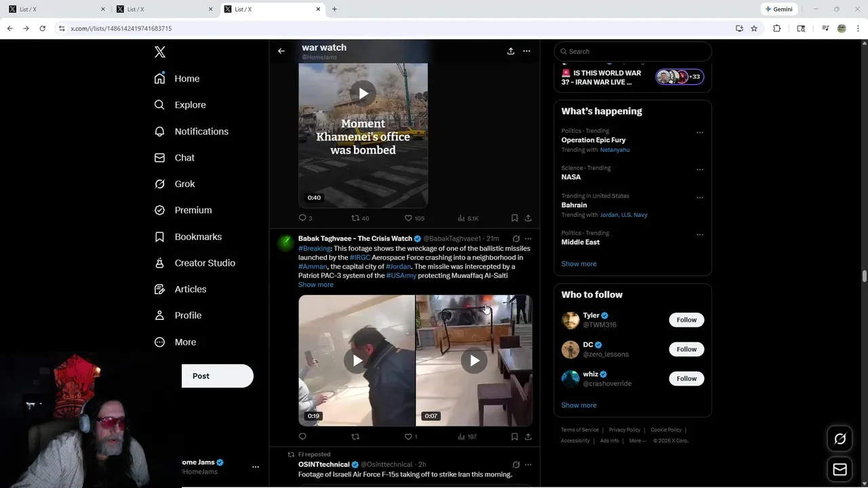Follow Tyler @TWM316
The image size is (868, 488).
pos(686,320)
